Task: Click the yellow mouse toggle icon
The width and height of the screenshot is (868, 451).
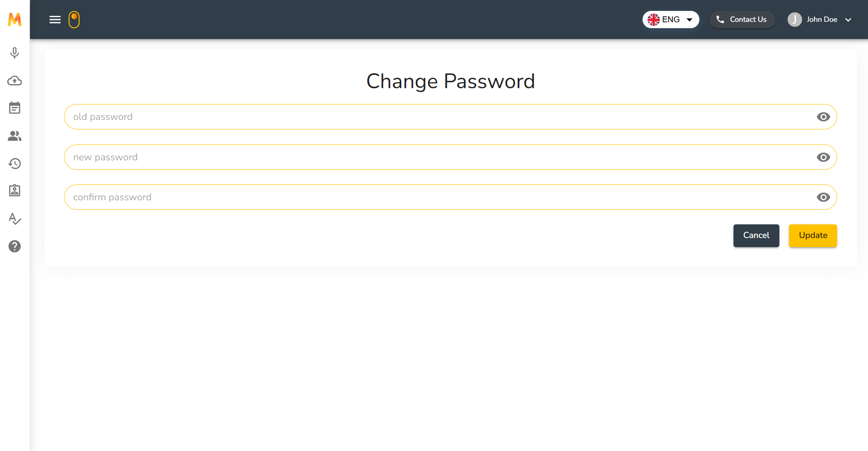Action: (74, 20)
